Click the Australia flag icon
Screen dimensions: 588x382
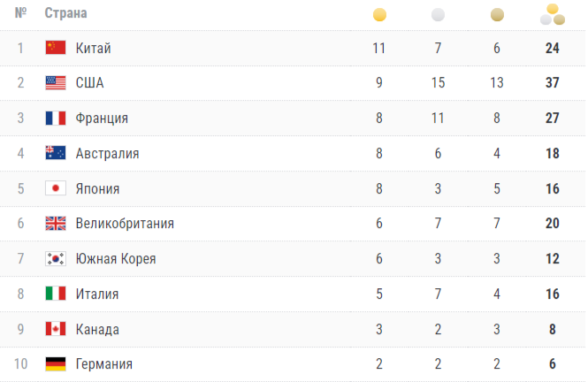(x=56, y=153)
